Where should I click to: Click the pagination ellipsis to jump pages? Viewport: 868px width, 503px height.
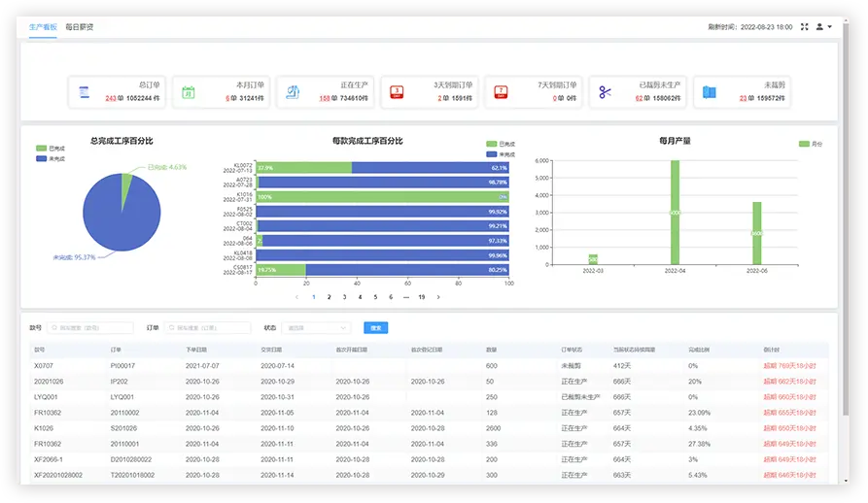pos(406,297)
